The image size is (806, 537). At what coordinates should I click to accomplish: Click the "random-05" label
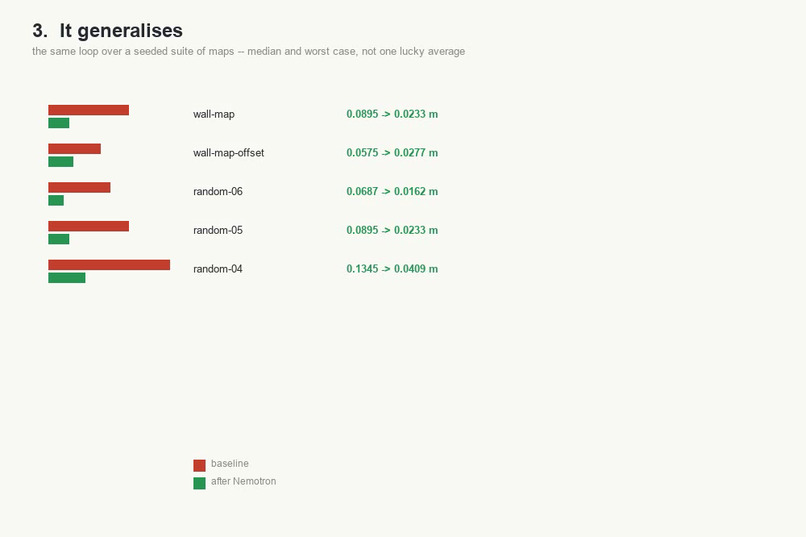[217, 230]
